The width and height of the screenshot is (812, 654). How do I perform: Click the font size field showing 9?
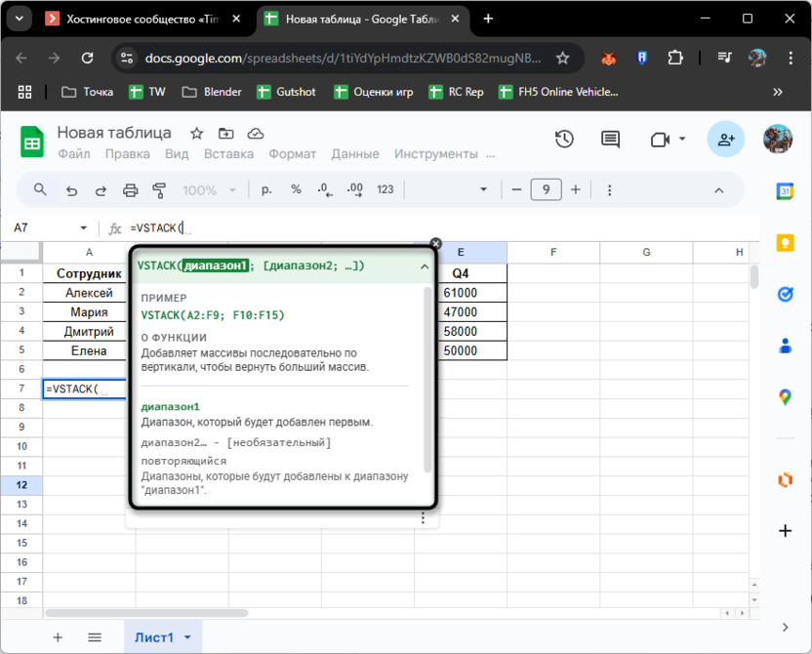[x=546, y=190]
